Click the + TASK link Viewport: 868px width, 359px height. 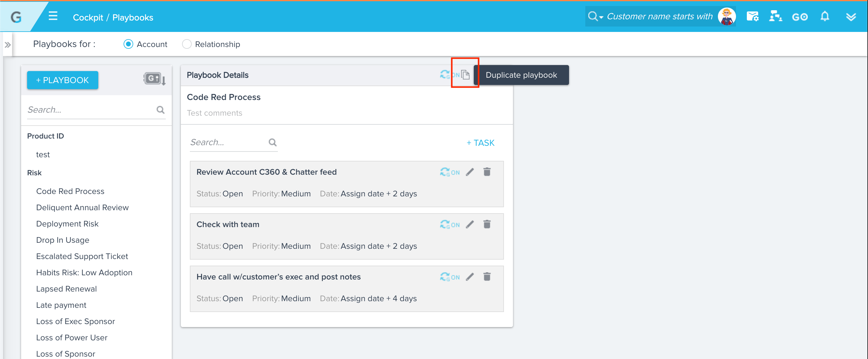[480, 143]
